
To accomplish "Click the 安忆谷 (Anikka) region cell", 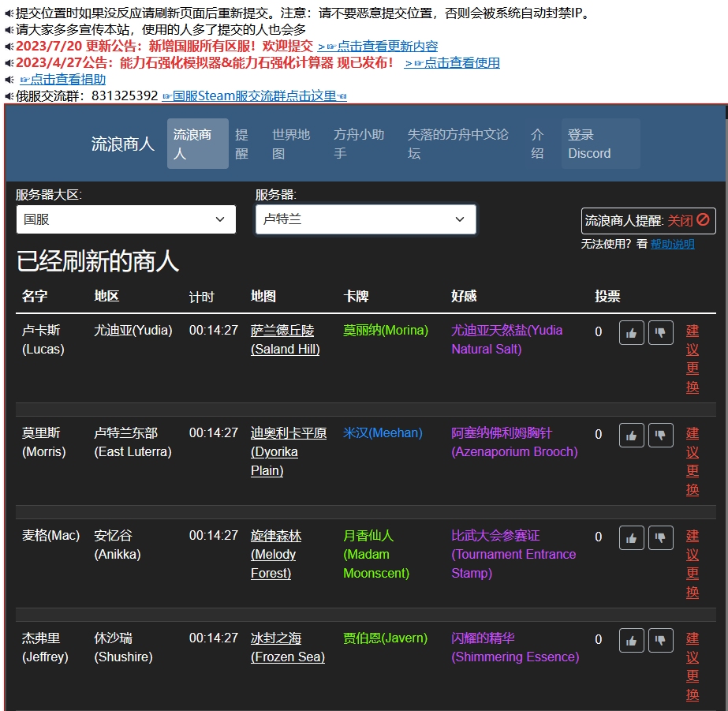I will [x=117, y=544].
